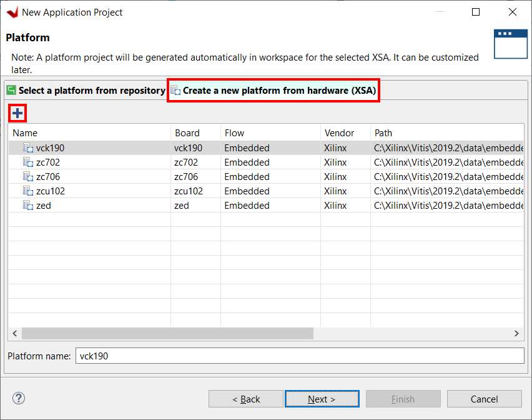Click Board cell vck190
Screen dimensions: 532x420
[189, 148]
